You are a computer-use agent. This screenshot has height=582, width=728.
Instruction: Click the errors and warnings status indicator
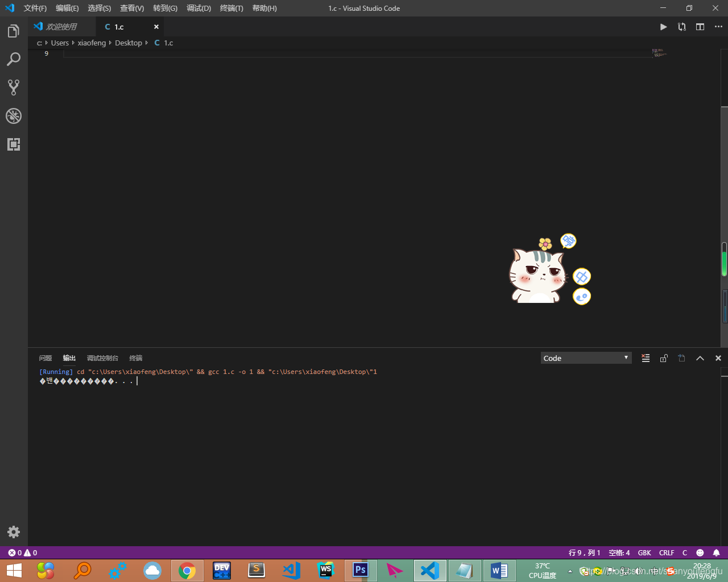(23, 552)
